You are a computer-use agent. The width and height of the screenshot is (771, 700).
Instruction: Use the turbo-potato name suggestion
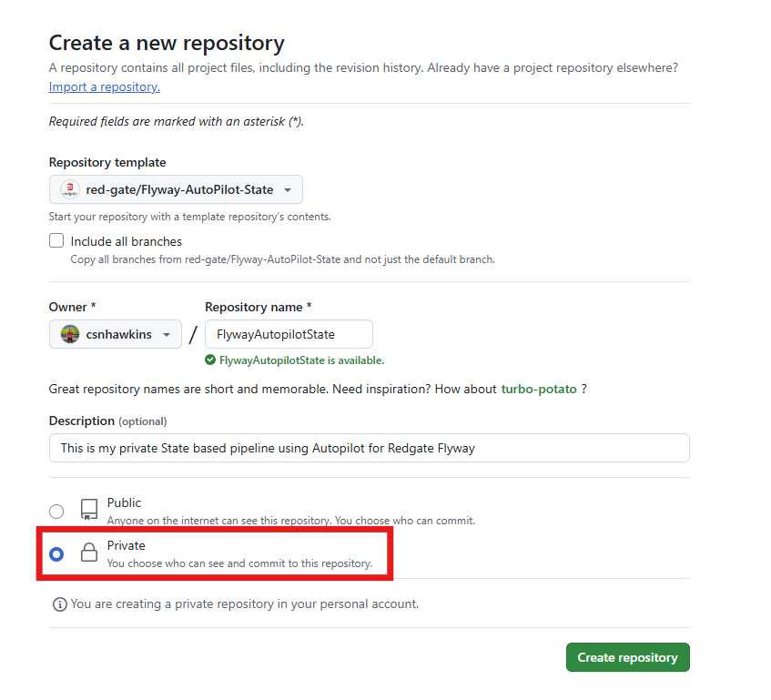coord(539,389)
